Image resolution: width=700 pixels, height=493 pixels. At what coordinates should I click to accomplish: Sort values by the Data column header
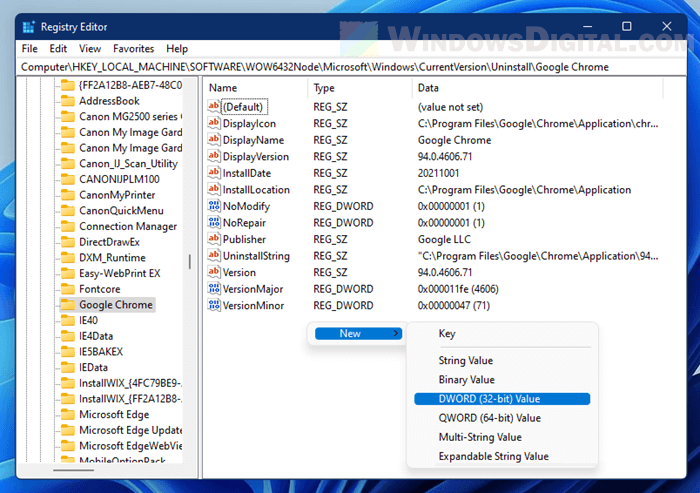pos(538,88)
